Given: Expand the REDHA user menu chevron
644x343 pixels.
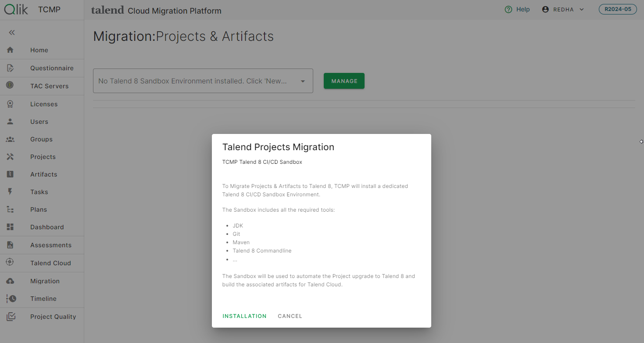Looking at the screenshot, I should (582, 10).
